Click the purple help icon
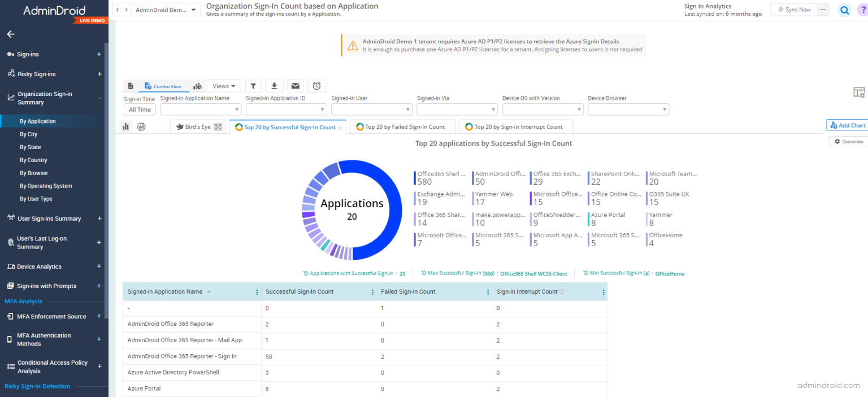The width and height of the screenshot is (868, 397). coord(860,10)
